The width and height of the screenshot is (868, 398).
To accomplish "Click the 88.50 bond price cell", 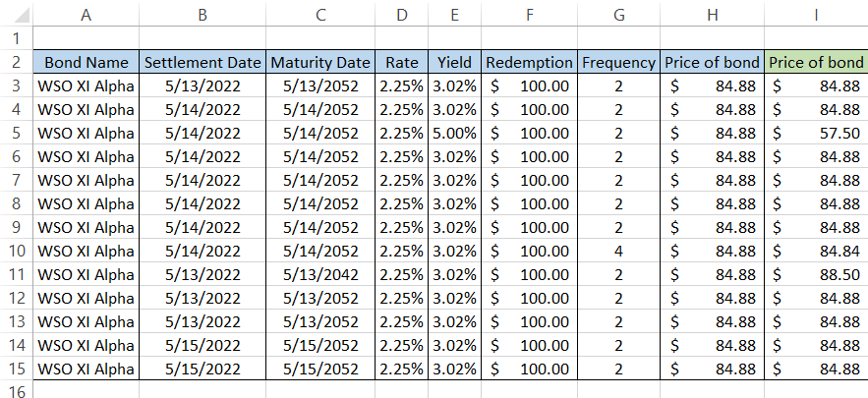I will (816, 274).
